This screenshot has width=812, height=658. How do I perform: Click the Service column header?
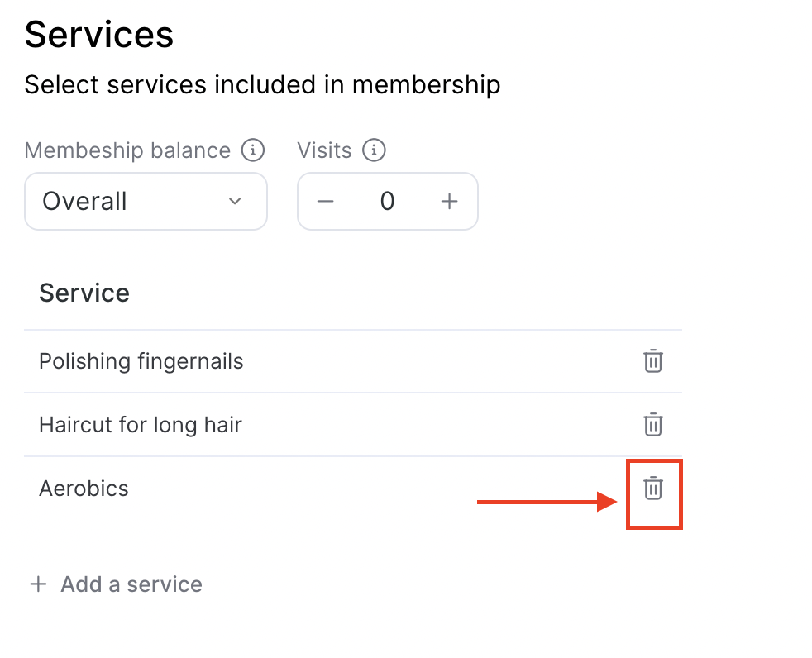[x=84, y=293]
